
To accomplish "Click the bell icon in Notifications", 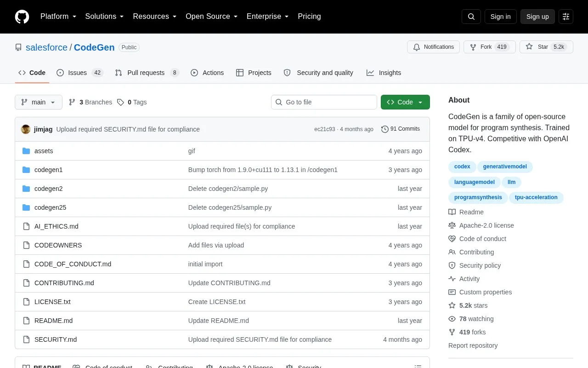I will click(417, 47).
